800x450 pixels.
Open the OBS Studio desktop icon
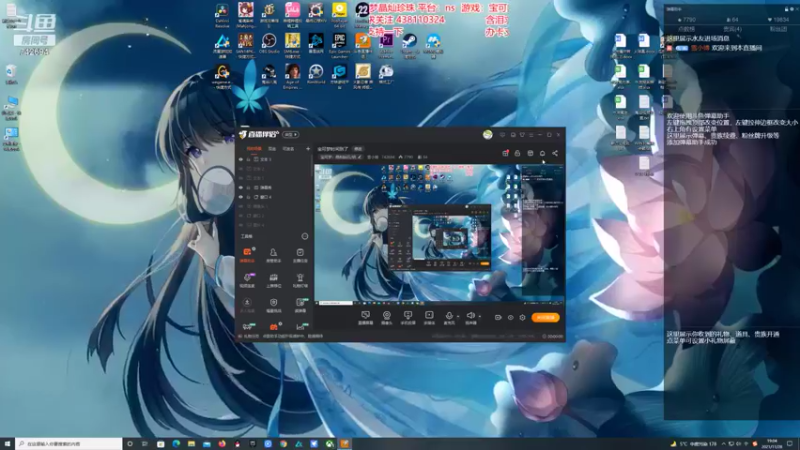point(269,41)
